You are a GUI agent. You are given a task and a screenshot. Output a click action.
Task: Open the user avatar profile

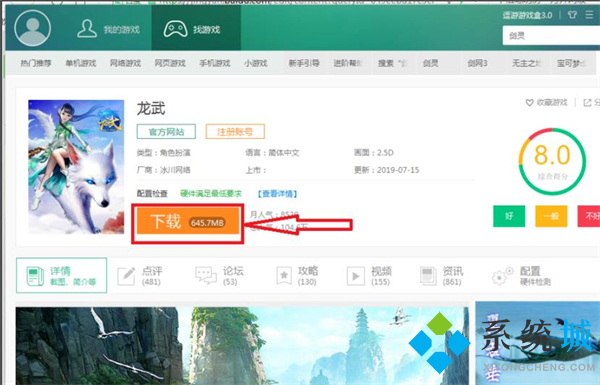point(33,28)
